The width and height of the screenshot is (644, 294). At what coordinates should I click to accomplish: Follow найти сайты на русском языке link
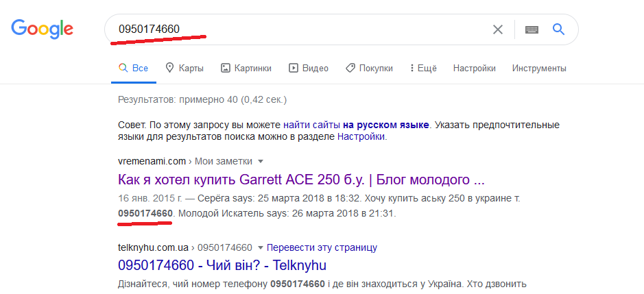pyautogui.click(x=356, y=125)
